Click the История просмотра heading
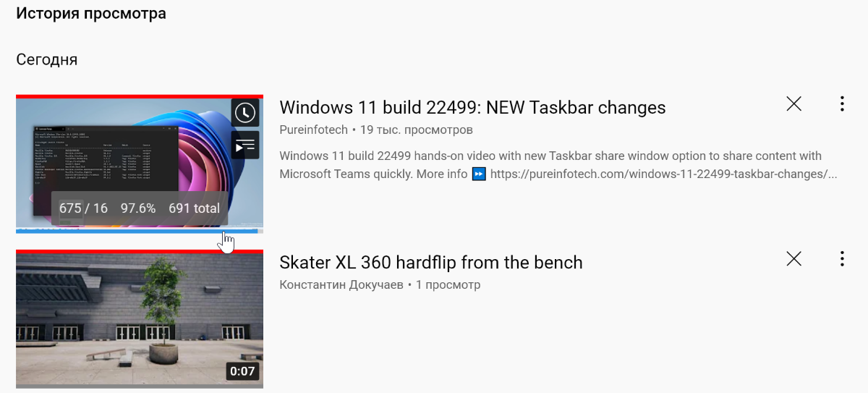Screen dimensions: 868x393 tap(91, 14)
